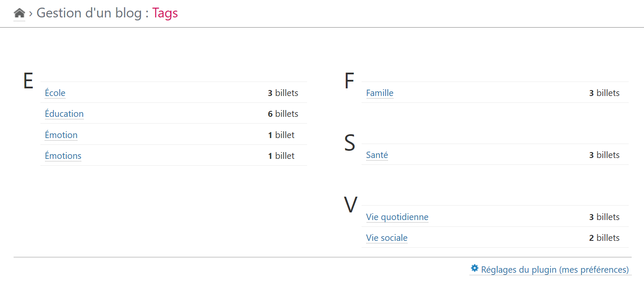The image size is (644, 288).
Task: Click the red Tags page title
Action: 165,13
